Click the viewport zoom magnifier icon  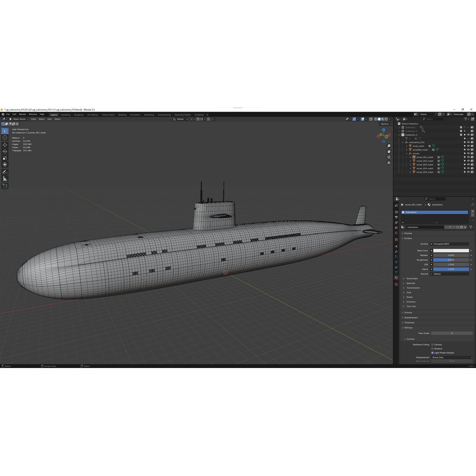[389, 146]
